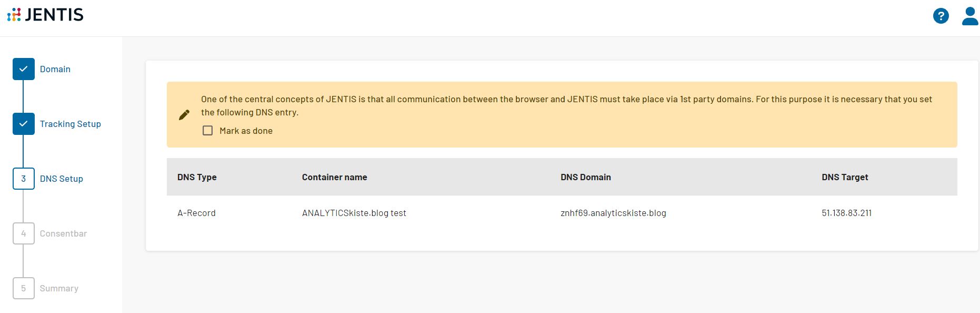Image resolution: width=980 pixels, height=313 pixels.
Task: Select the Consentbar step
Action: pyautogui.click(x=63, y=233)
